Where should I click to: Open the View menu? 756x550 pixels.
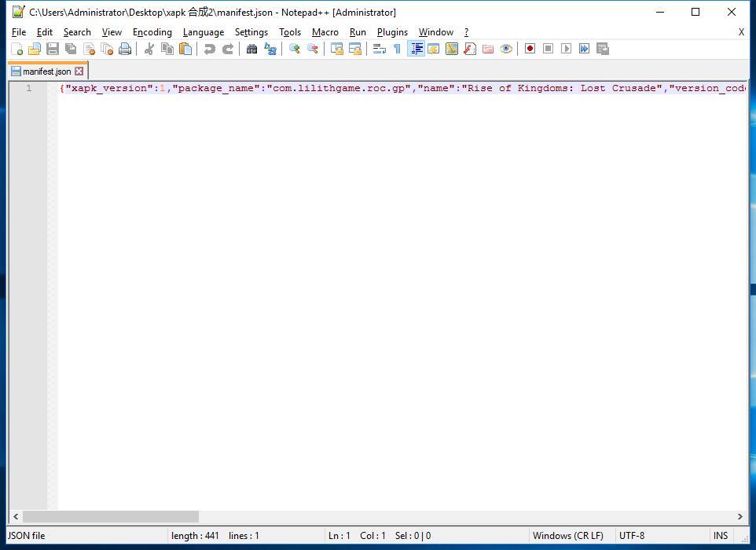coord(112,32)
